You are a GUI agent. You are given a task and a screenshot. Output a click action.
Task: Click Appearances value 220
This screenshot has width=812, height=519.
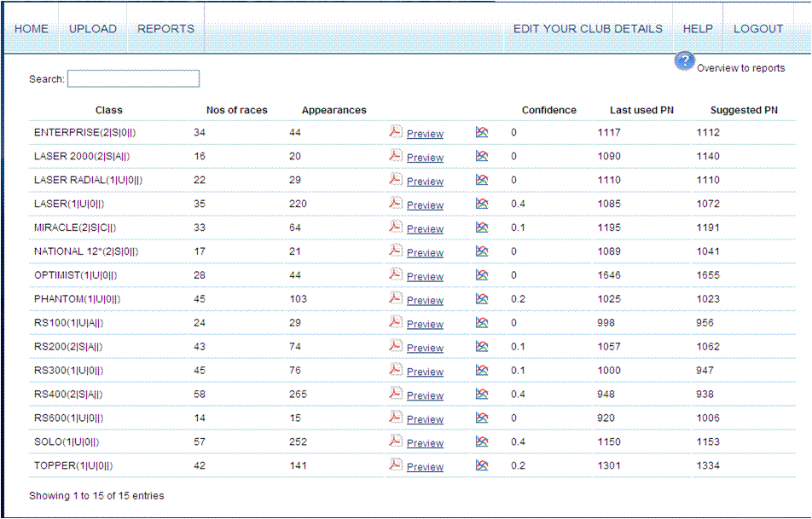(298, 204)
